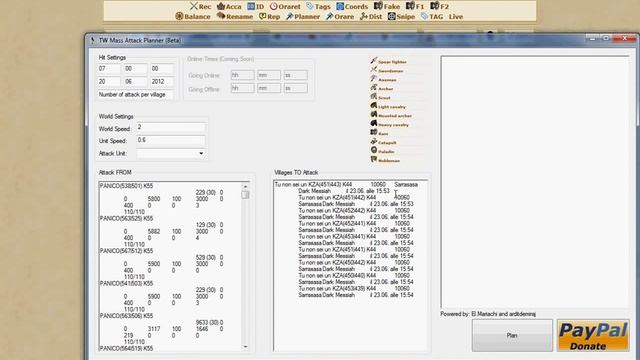Viewport: 640px width, 360px height.
Task: Click the Unit Speed input field
Action: (x=171, y=140)
